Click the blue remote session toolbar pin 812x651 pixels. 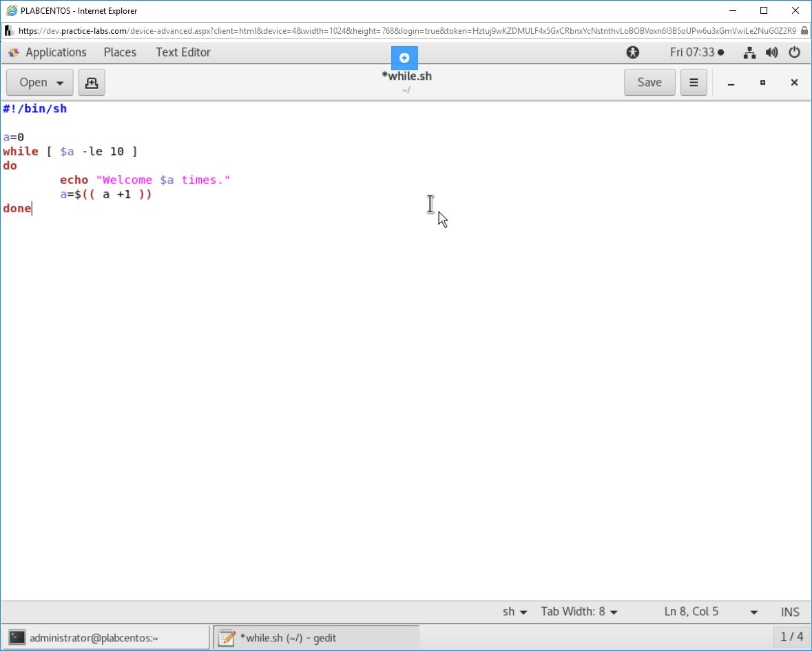pyautogui.click(x=404, y=58)
